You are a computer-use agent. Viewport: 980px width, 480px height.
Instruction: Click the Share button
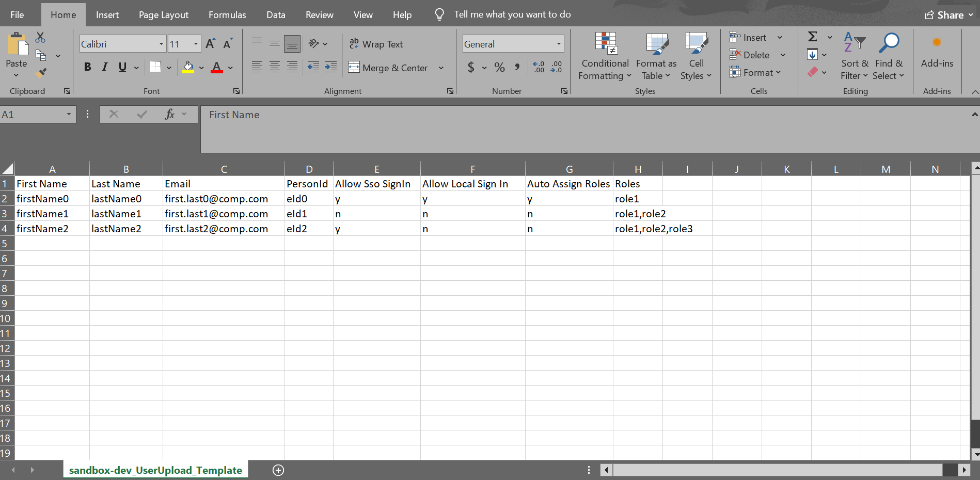point(949,15)
